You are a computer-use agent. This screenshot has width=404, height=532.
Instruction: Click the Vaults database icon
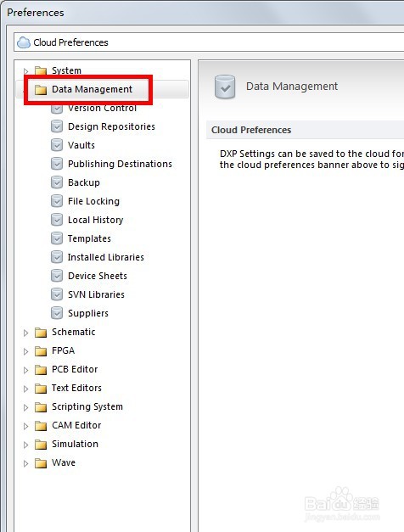tap(57, 145)
